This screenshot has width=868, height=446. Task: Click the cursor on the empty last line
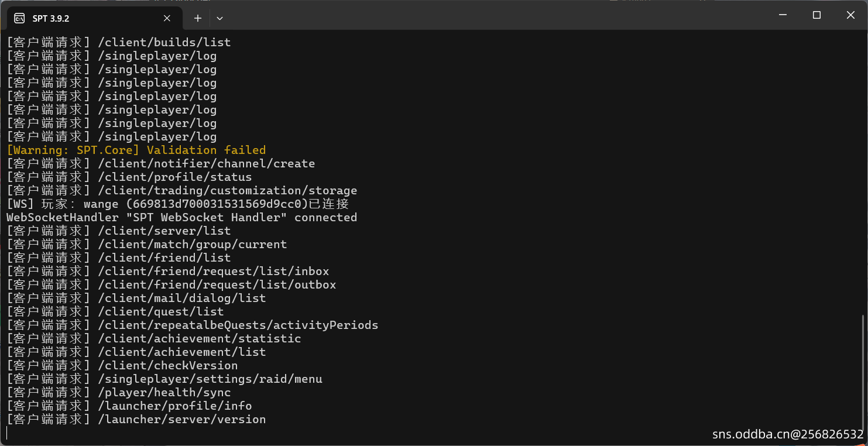[x=7, y=433]
